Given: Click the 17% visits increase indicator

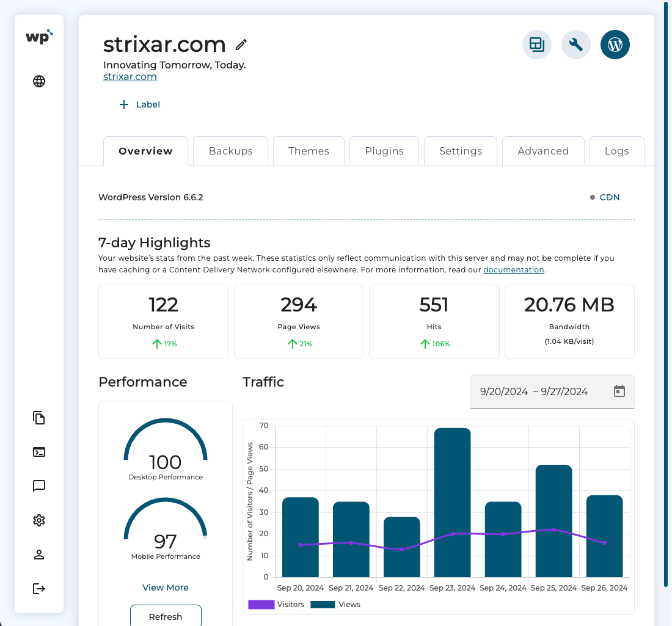Looking at the screenshot, I should 165,344.
